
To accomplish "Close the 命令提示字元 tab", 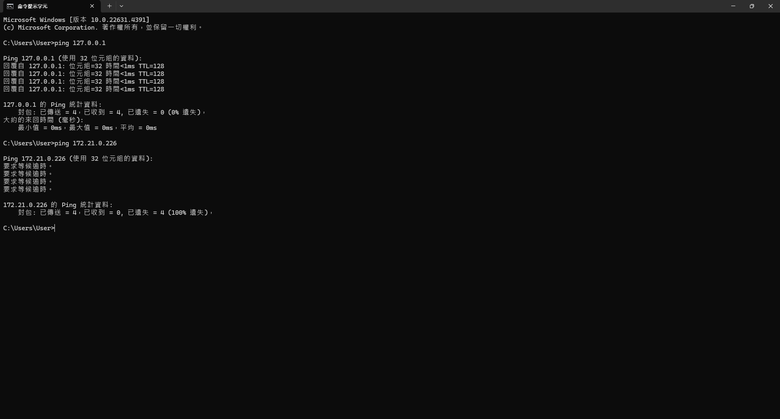I will coord(92,6).
